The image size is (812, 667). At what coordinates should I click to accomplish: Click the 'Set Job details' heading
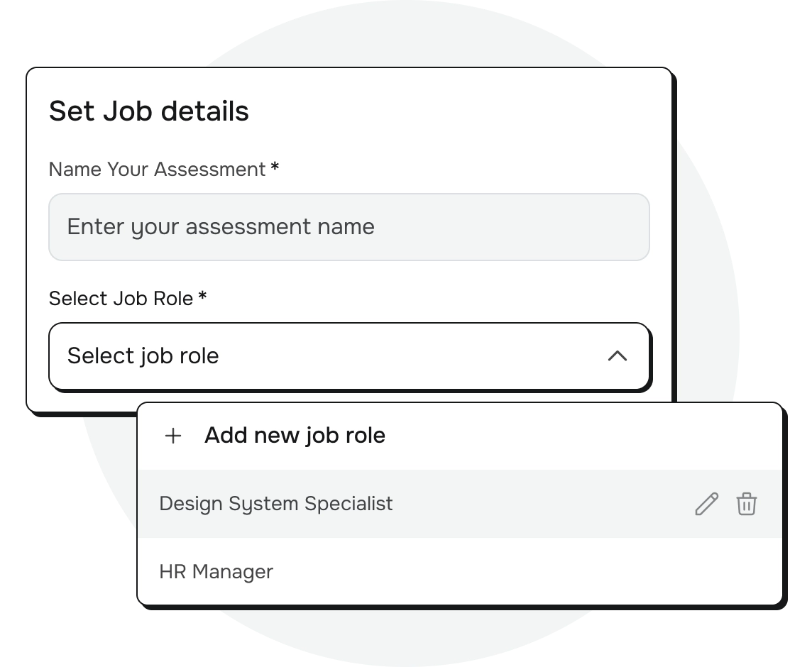coord(149,111)
